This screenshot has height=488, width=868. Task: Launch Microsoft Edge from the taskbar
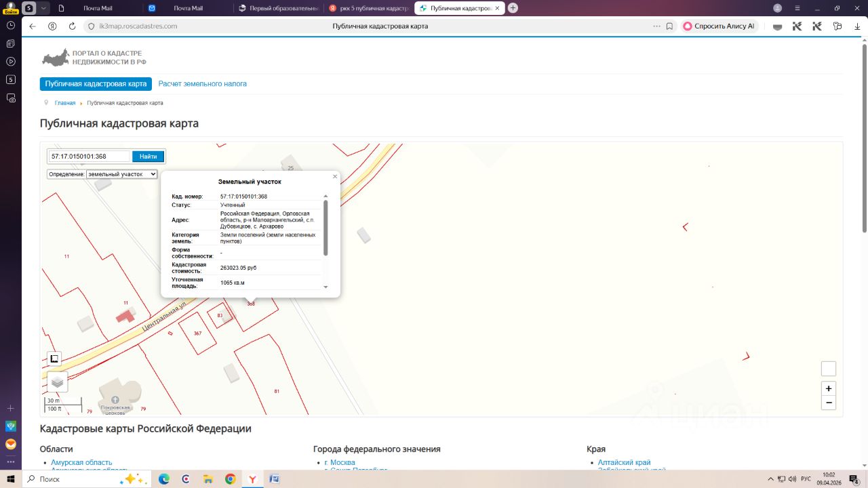[164, 479]
